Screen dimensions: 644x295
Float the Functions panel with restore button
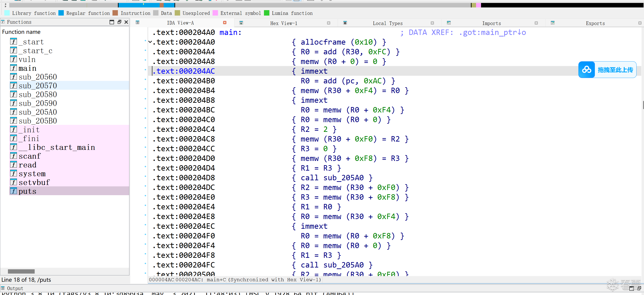119,22
